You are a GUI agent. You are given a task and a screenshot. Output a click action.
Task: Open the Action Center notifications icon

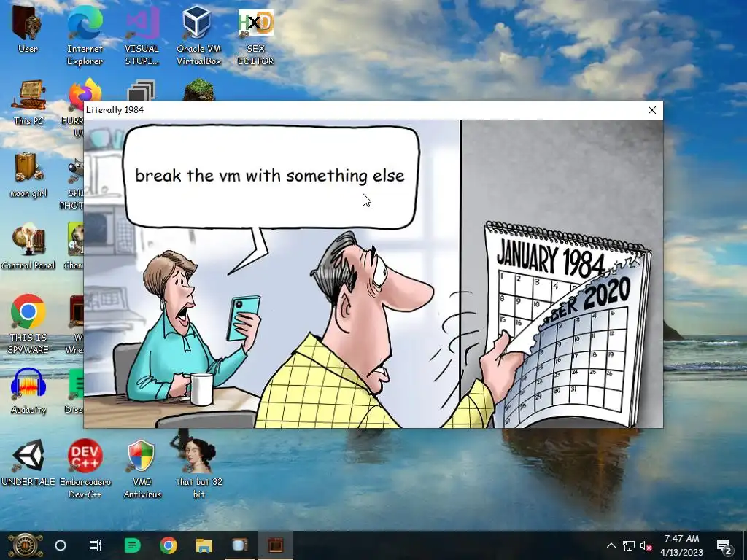click(724, 545)
